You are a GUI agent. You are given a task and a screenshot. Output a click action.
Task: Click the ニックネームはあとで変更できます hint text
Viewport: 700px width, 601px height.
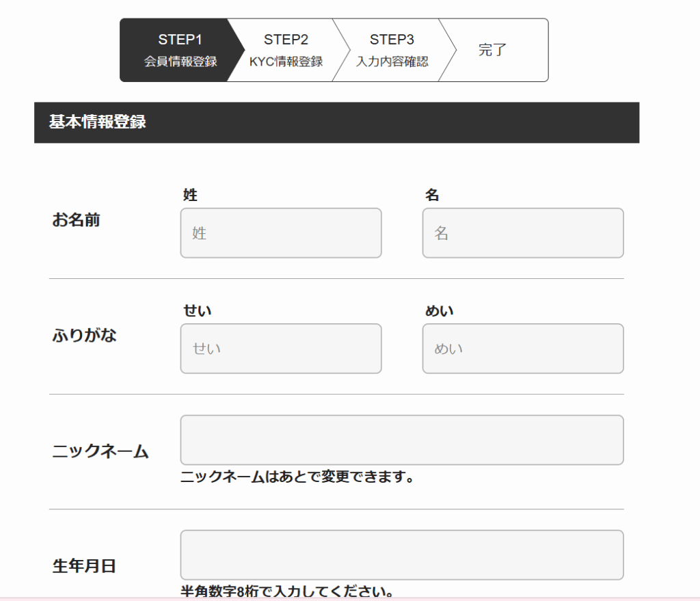pos(297,477)
